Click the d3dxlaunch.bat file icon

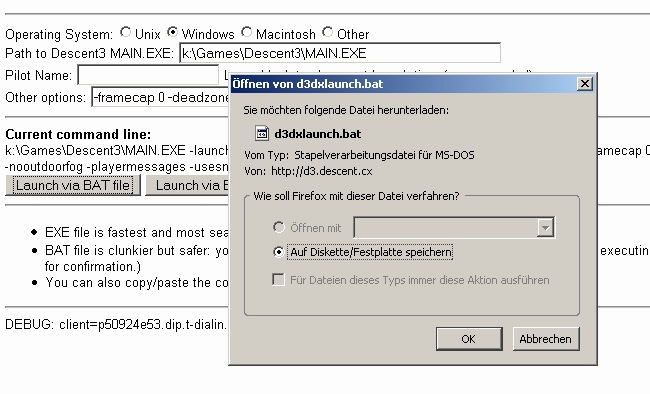[x=262, y=134]
